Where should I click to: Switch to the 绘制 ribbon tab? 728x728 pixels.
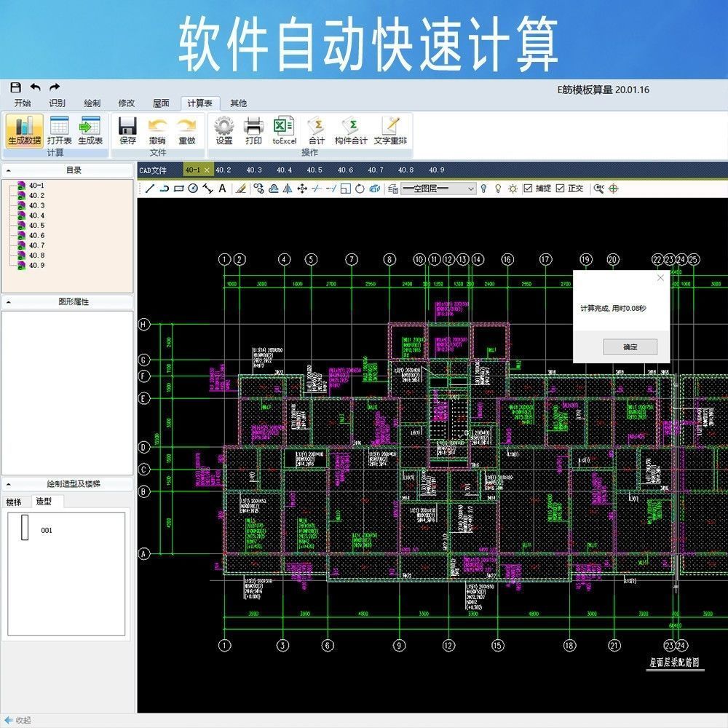(x=92, y=103)
